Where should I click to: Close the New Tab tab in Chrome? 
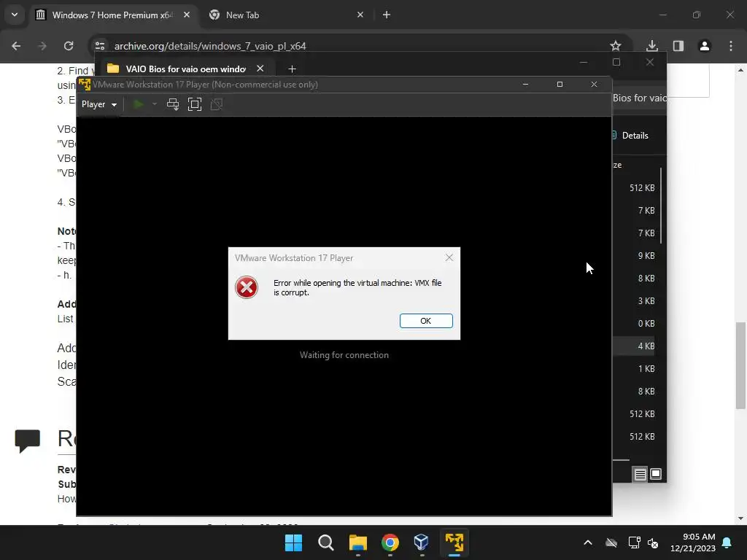pos(360,15)
